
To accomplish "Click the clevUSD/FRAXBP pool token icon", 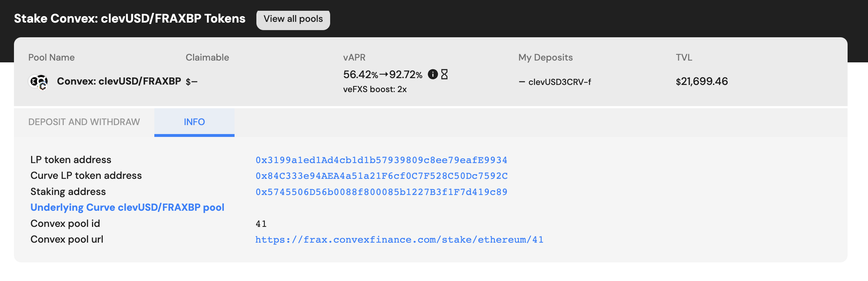I will pyautogui.click(x=38, y=82).
